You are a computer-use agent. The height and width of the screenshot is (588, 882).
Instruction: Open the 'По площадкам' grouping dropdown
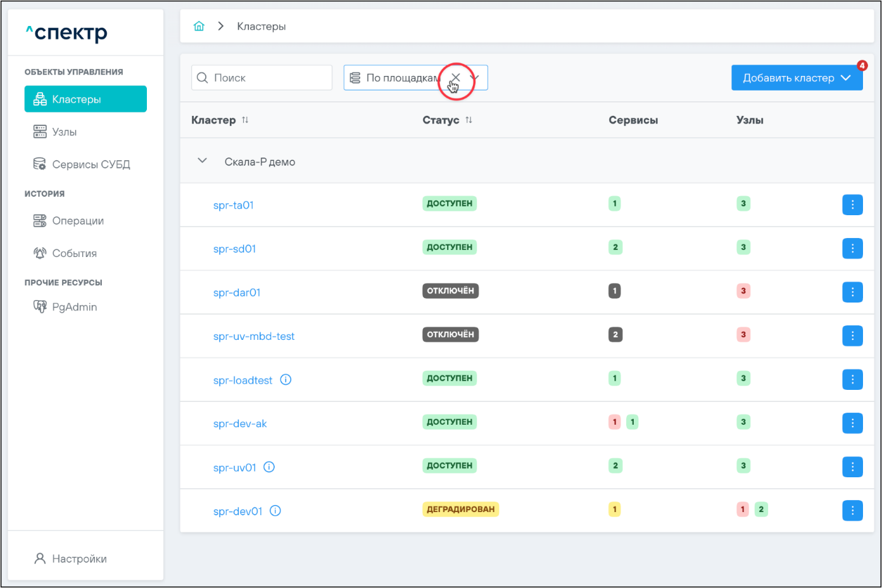click(476, 78)
